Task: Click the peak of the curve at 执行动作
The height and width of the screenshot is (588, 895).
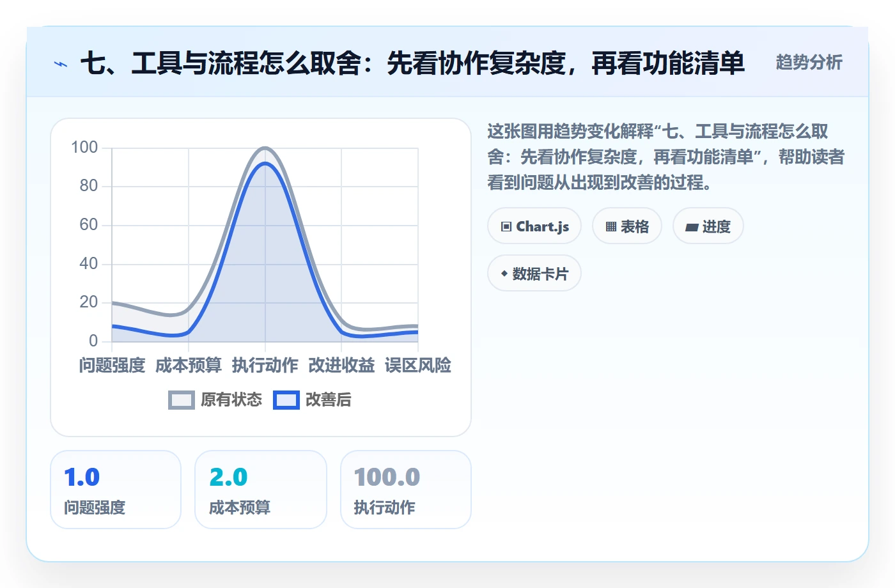Action: (265, 148)
